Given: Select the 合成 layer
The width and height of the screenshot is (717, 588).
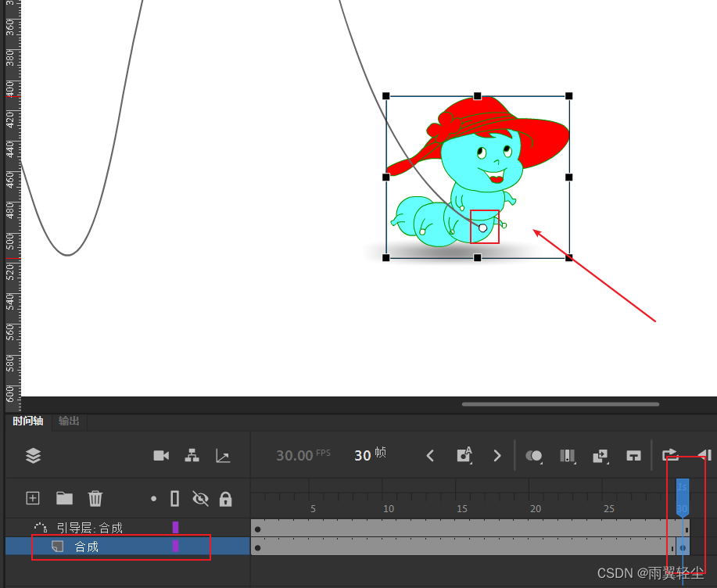Looking at the screenshot, I should click(x=127, y=547).
